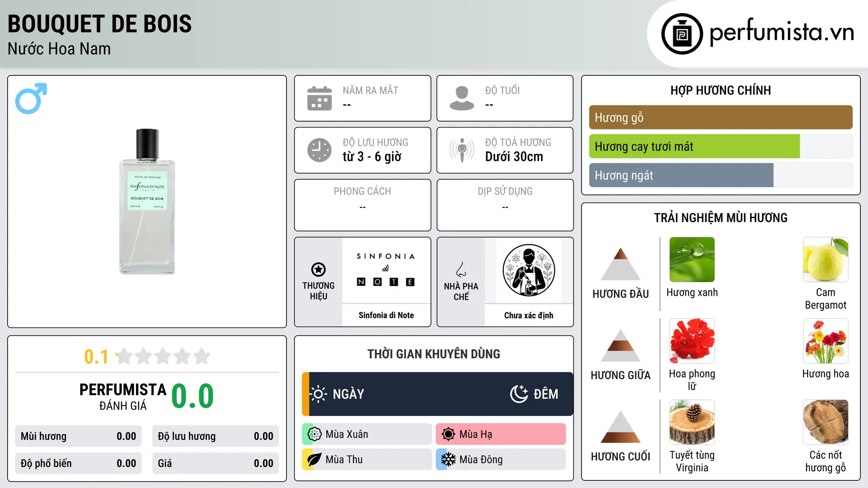This screenshot has height=488, width=868.
Task: Click the HƯƠNG GIỮA label
Action: click(x=620, y=375)
